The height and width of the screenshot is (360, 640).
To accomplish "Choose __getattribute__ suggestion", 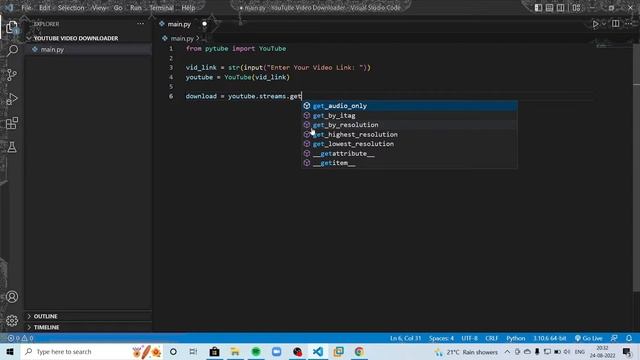I will (x=409, y=153).
